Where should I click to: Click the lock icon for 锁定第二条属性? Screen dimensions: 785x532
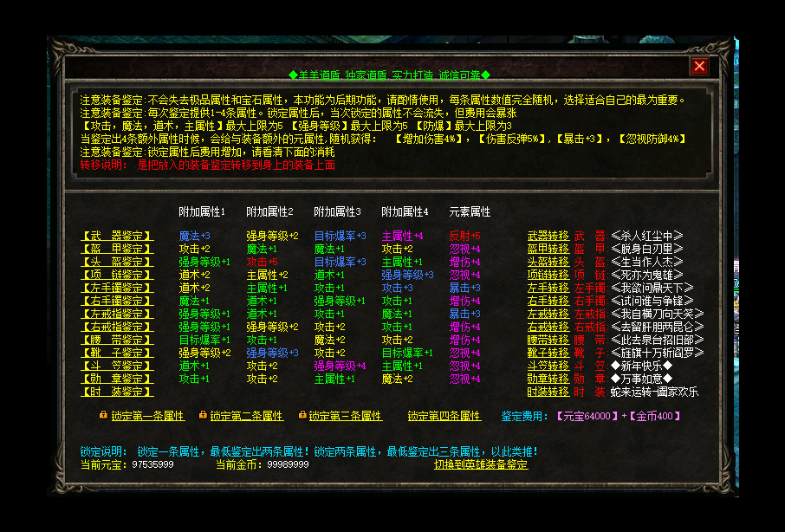pyautogui.click(x=203, y=415)
